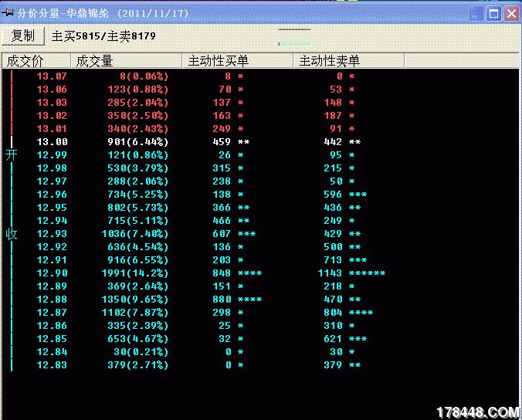Click the volume 8(0.06%) cell

click(x=144, y=76)
